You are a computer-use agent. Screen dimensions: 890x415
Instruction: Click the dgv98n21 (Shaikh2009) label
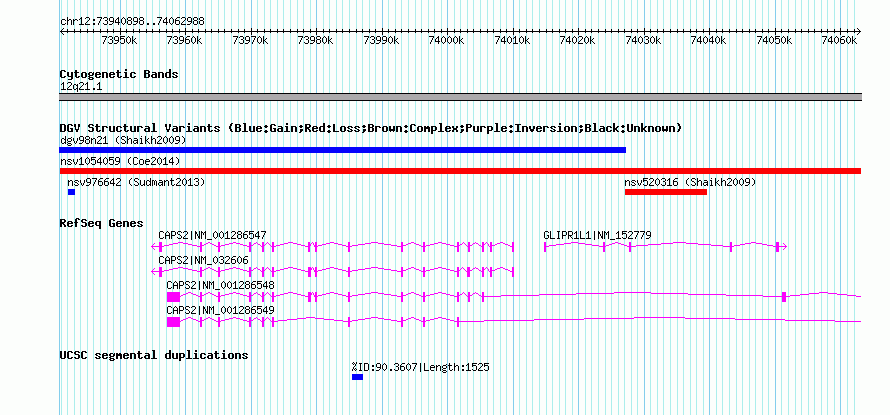pyautogui.click(x=123, y=140)
